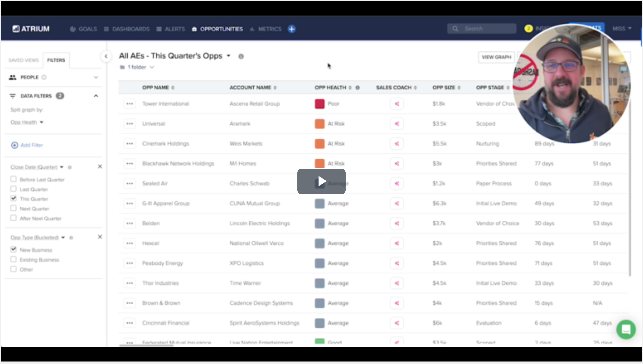This screenshot has height=364, width=643.
Task: Go to Dashboards tab
Action: [x=127, y=29]
